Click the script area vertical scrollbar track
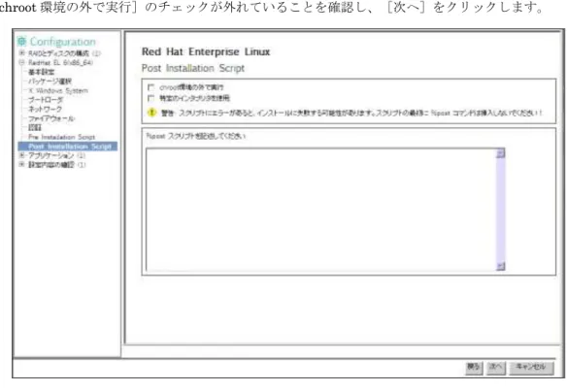567x392 pixels. click(500, 210)
